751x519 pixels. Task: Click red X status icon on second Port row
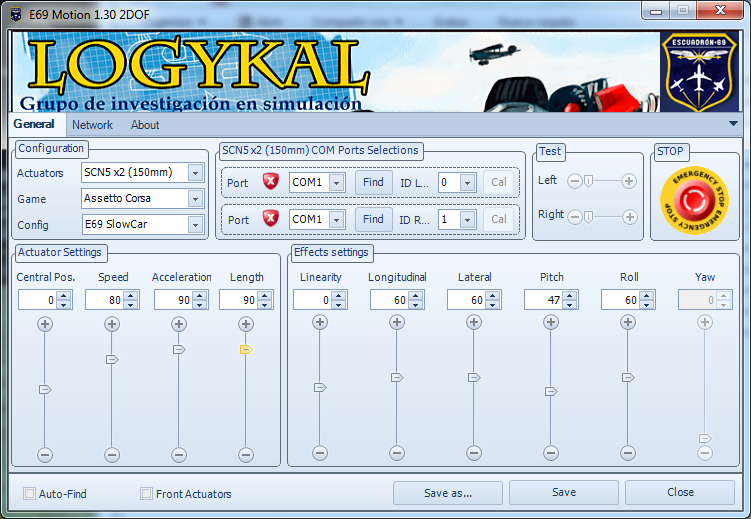(x=271, y=219)
